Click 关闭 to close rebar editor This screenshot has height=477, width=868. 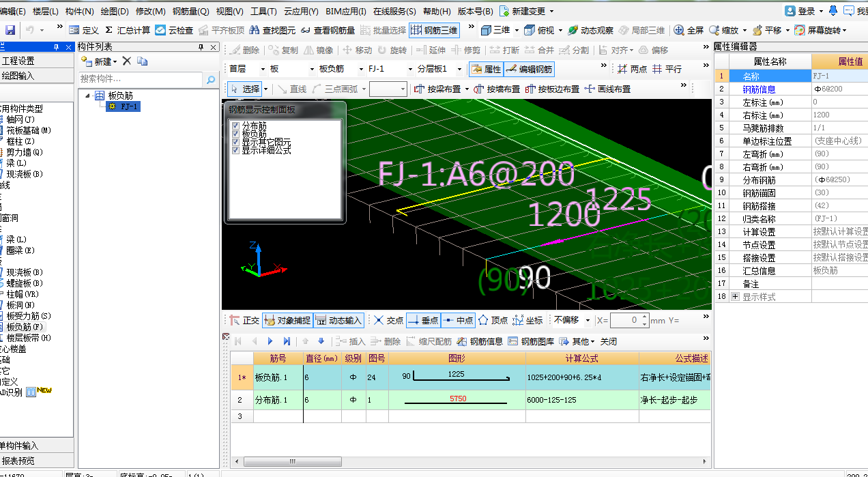609,341
